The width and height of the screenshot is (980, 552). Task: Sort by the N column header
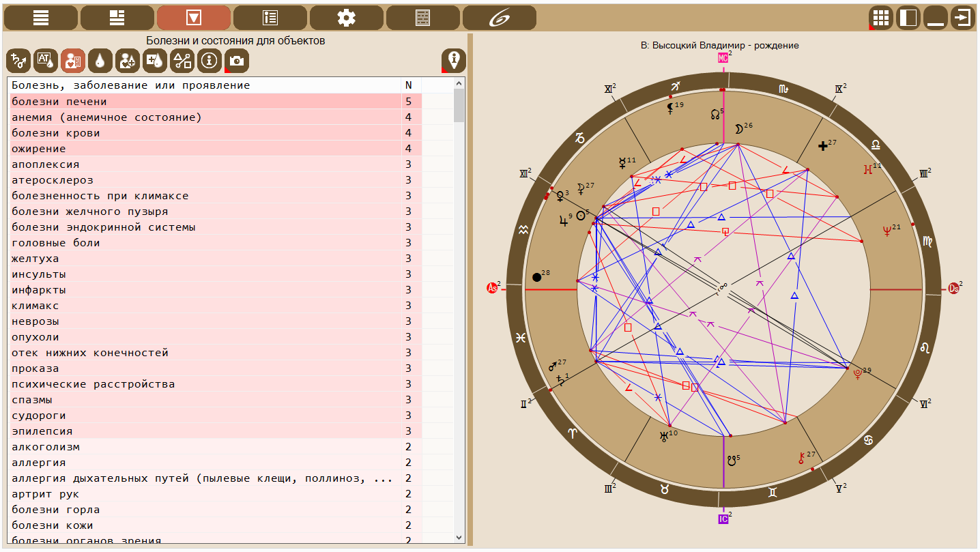pyautogui.click(x=409, y=85)
